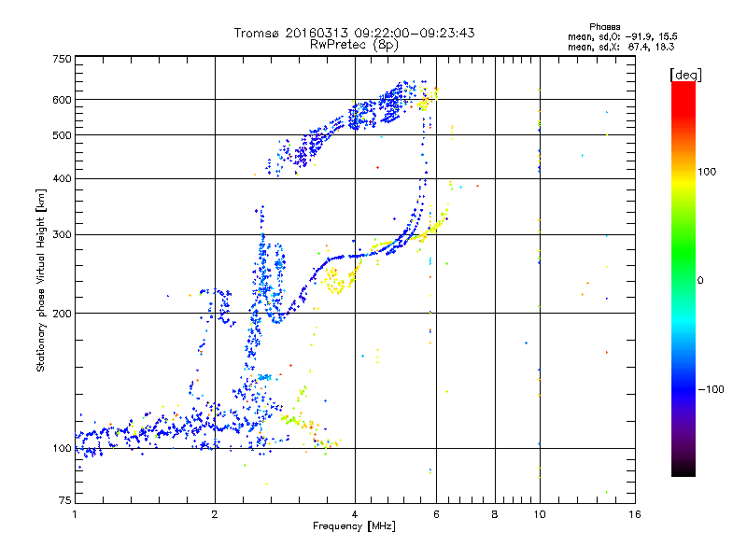
Task: Click the Stationary phase Virtual Height axis label
Action: pos(40,280)
